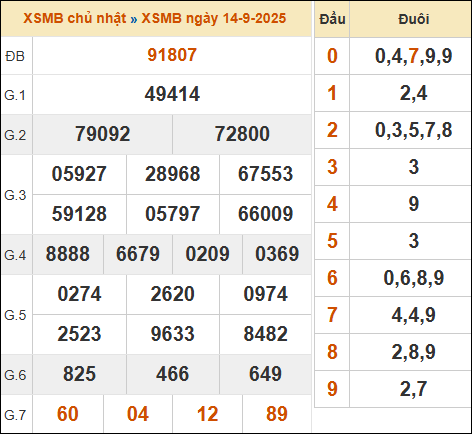Image resolution: width=472 pixels, height=434 pixels.
Task: Select first prize number 49414
Action: point(172,94)
